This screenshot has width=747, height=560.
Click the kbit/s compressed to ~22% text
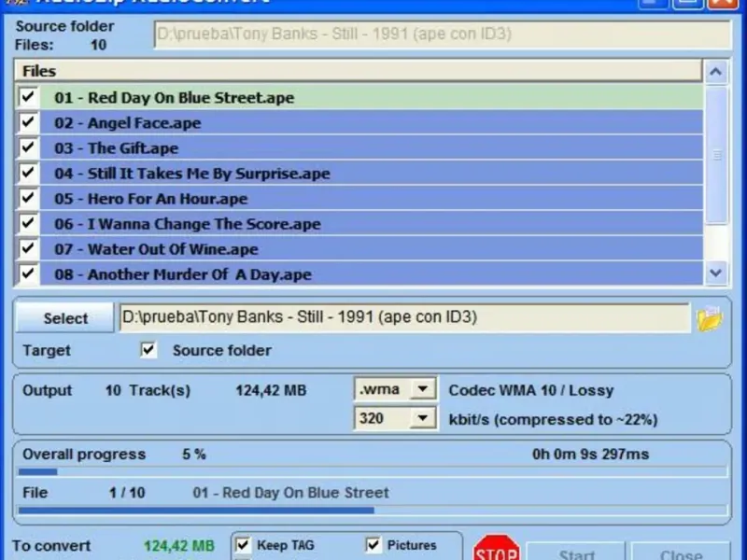point(553,419)
